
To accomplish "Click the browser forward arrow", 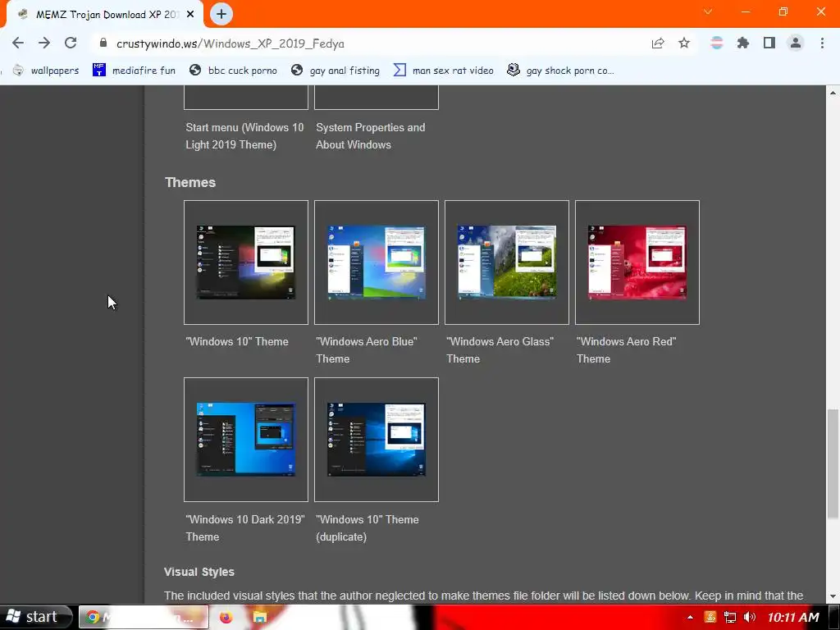I will (x=44, y=43).
